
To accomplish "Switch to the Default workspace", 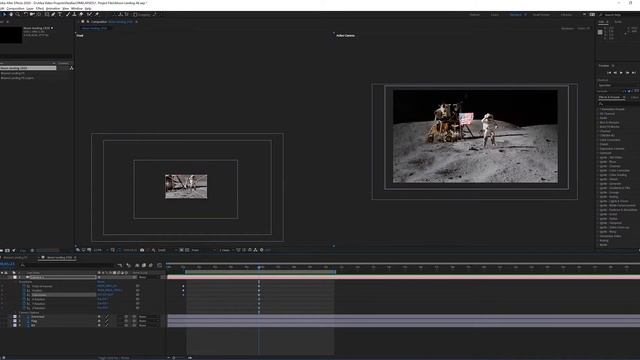I will (475, 15).
